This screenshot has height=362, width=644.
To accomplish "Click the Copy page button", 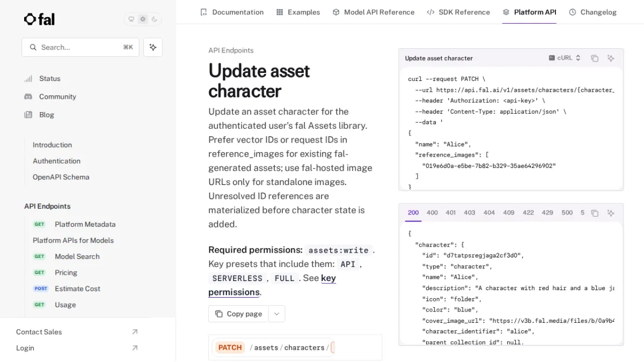I will tap(238, 314).
